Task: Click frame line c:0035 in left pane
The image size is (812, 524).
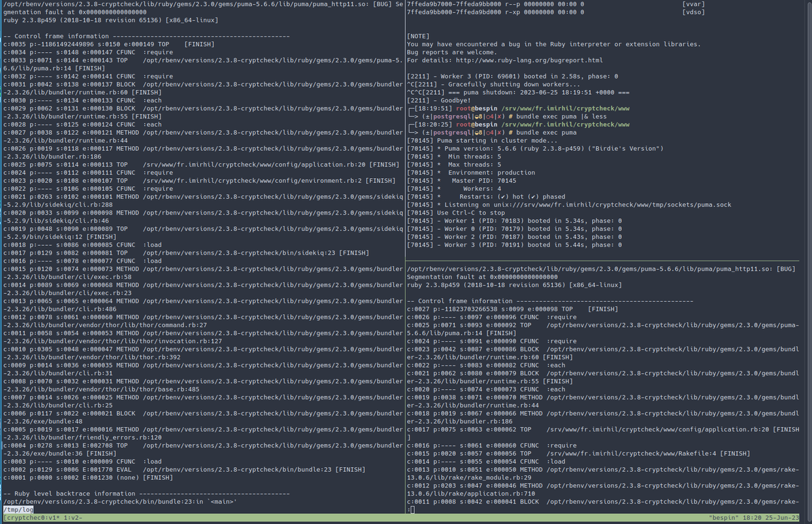Action: tap(110, 44)
